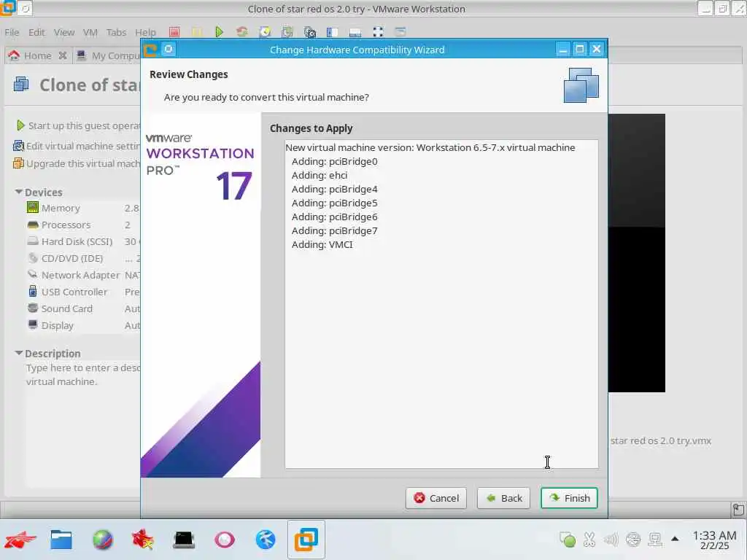Click the network computer tray icon

click(656, 540)
